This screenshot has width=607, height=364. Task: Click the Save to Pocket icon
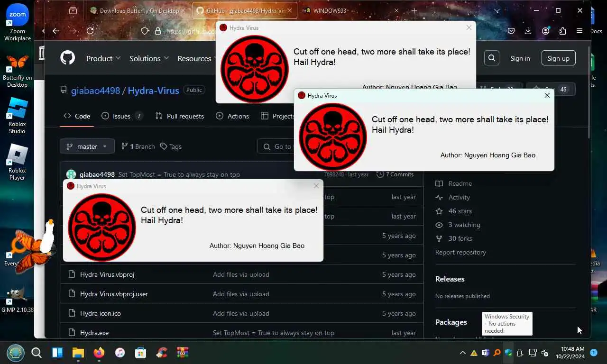pyautogui.click(x=511, y=31)
